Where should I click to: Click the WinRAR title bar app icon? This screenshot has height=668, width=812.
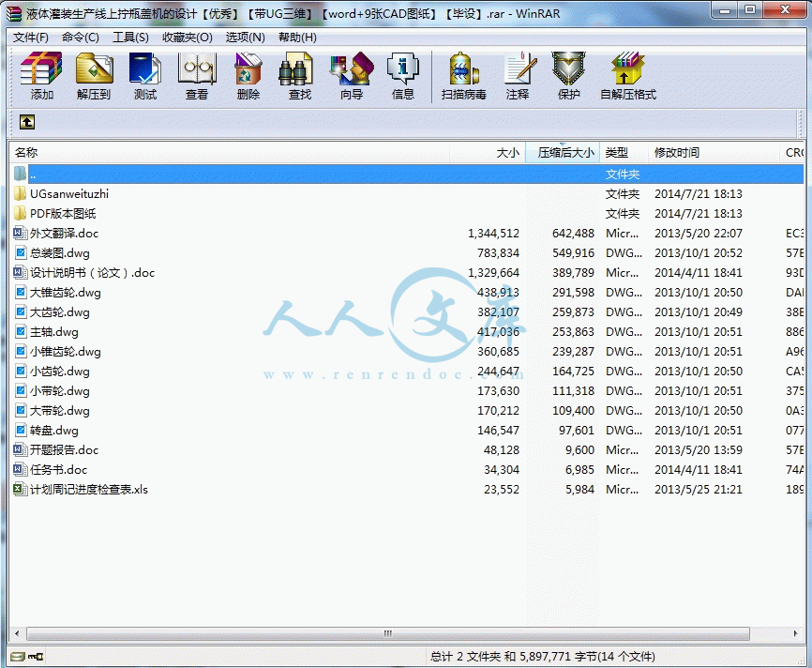click(x=14, y=14)
